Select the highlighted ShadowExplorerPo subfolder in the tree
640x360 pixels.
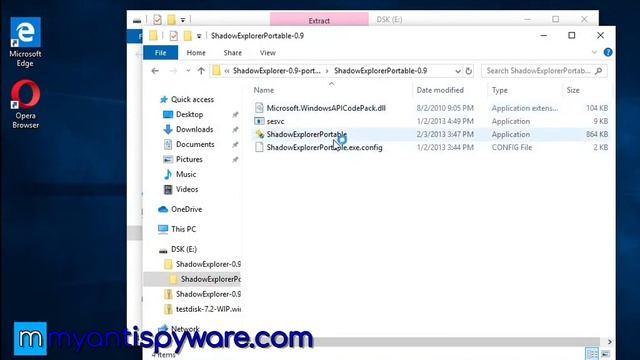(x=211, y=279)
